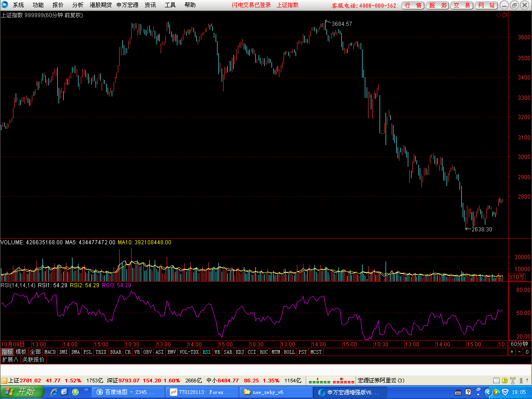Click the 60分钟 period selector
Screen dimensions: 532x399
pos(520,344)
